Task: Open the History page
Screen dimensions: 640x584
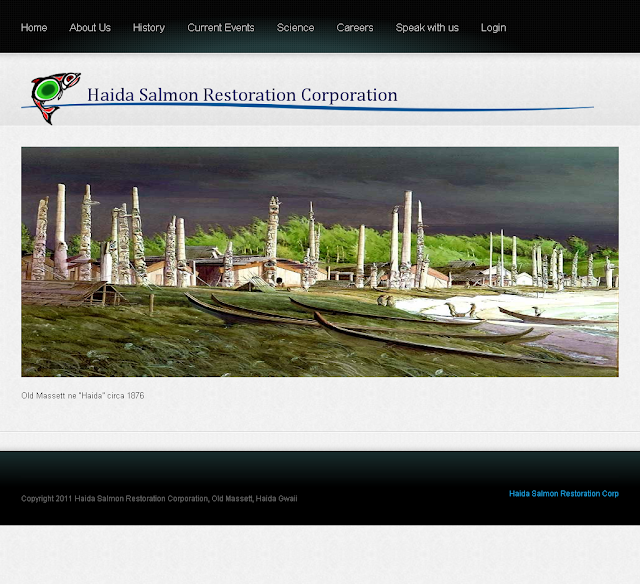Action: 149,28
